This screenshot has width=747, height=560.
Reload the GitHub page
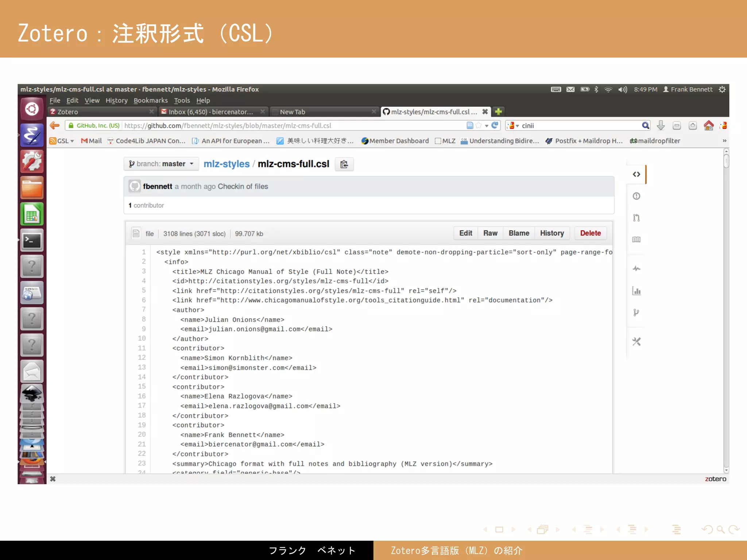click(495, 125)
